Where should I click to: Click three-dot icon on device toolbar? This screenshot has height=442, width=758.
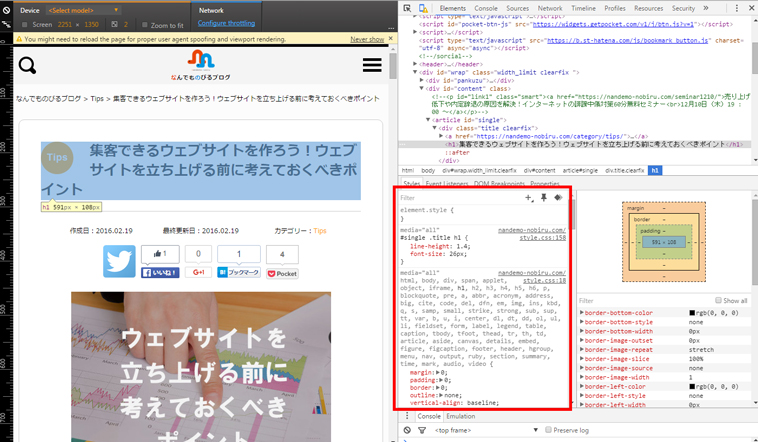coord(391,28)
